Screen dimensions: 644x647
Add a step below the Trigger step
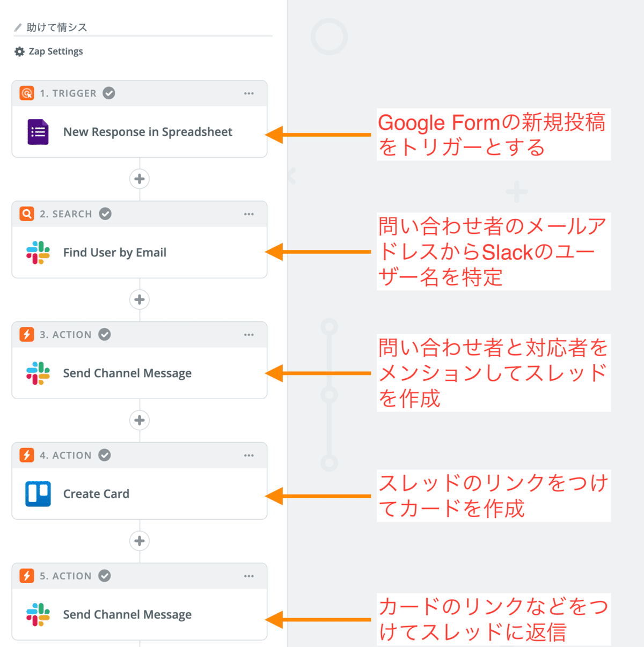pyautogui.click(x=140, y=179)
